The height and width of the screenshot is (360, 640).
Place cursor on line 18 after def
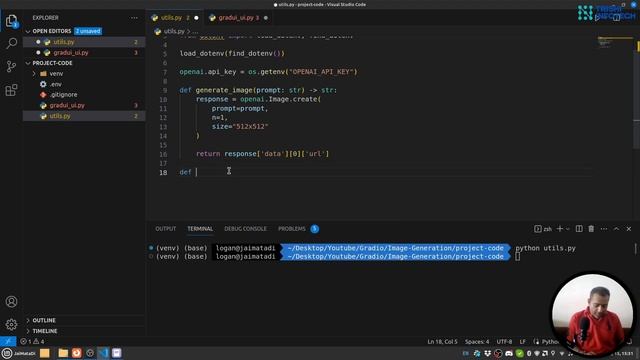pos(196,172)
